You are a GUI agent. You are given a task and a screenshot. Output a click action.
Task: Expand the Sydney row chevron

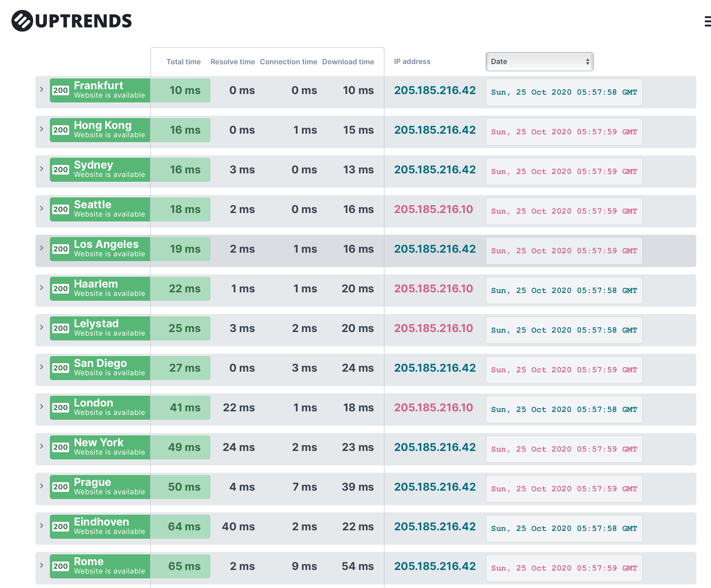[42, 169]
